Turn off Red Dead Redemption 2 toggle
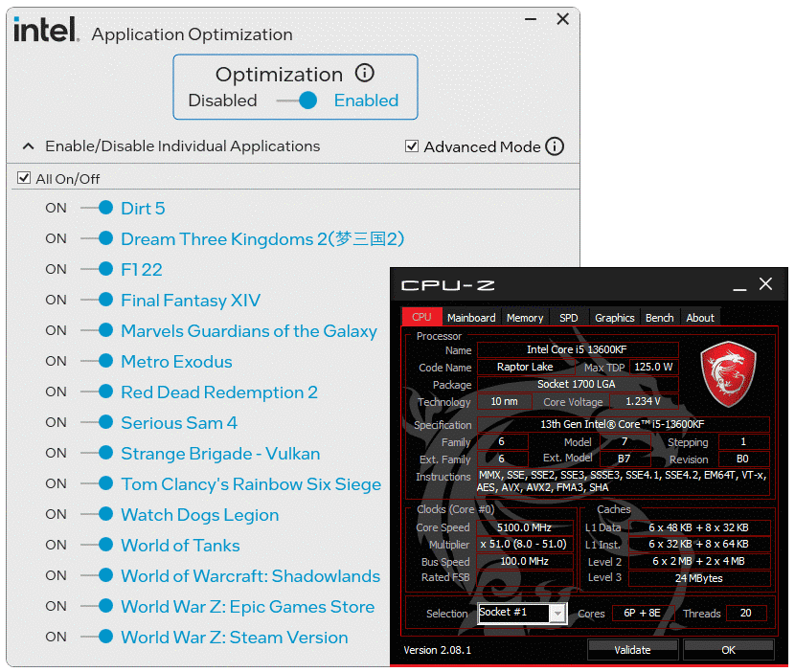The width and height of the screenshot is (795, 672). (98, 392)
